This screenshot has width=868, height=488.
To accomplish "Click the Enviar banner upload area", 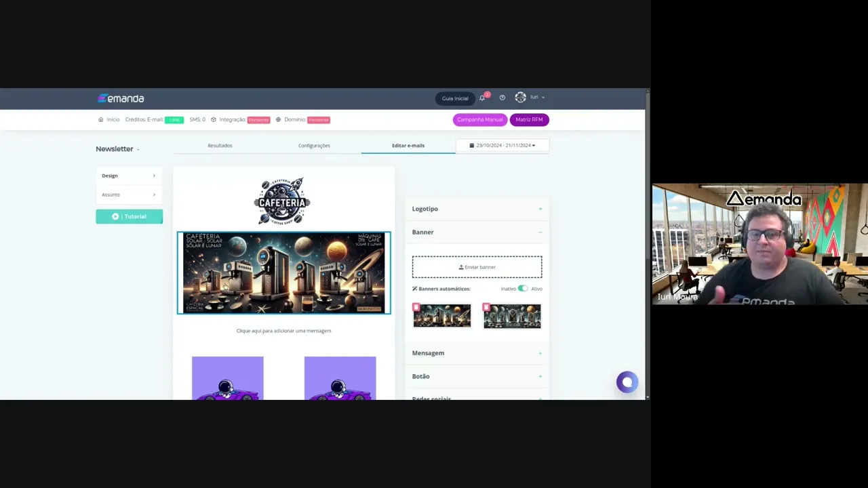I will pos(477,267).
